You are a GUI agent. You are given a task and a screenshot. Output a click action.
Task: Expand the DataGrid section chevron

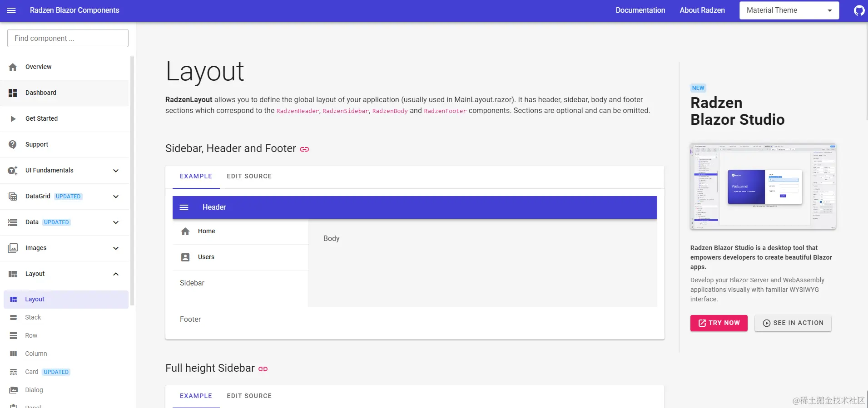116,197
